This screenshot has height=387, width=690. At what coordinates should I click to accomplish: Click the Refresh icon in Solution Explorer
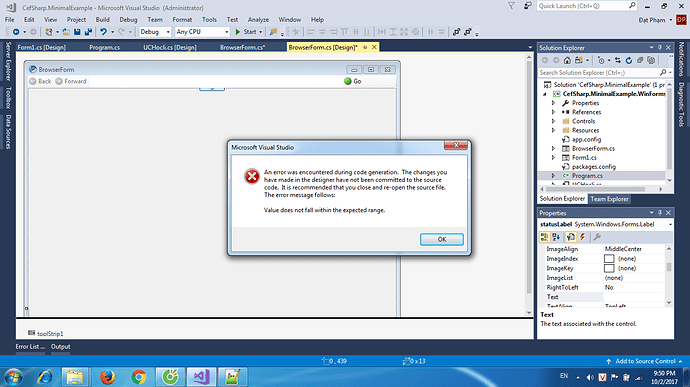tap(628, 60)
